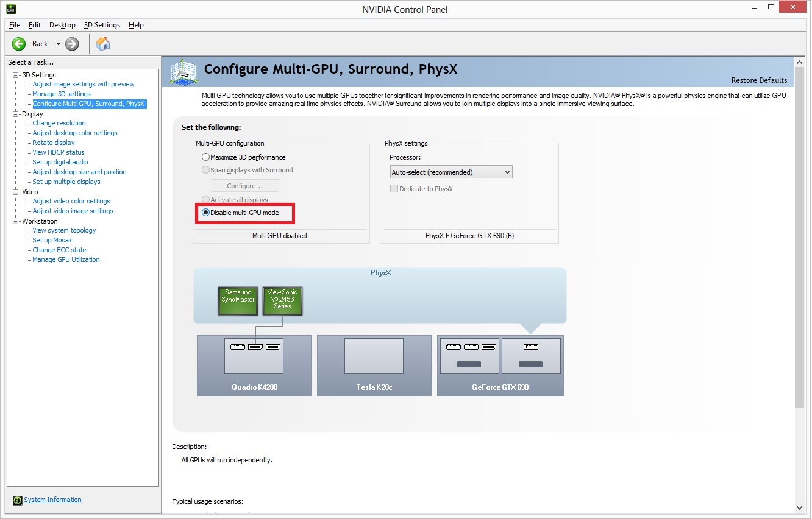Screen dimensions: 812x519
Task: Click the GeForce GTX 690 card graphic
Action: (x=500, y=365)
